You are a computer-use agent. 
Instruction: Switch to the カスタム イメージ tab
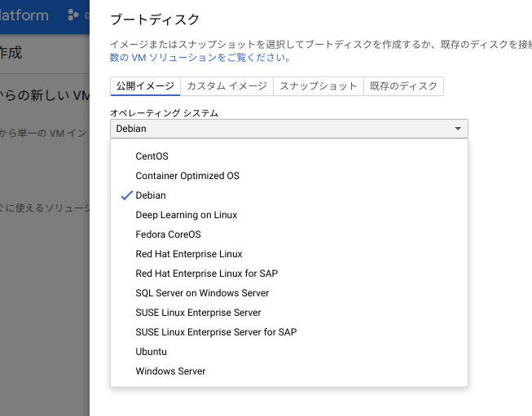[226, 86]
